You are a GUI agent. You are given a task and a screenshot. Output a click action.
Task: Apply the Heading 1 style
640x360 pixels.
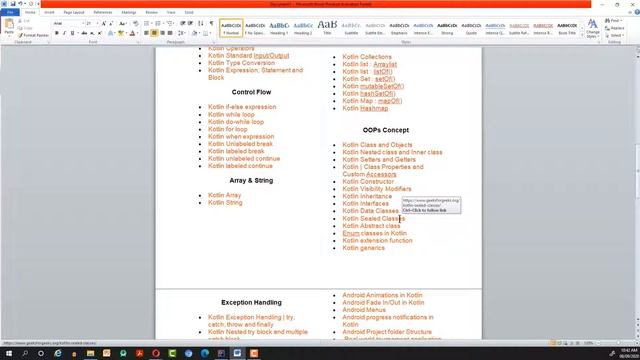click(x=279, y=28)
